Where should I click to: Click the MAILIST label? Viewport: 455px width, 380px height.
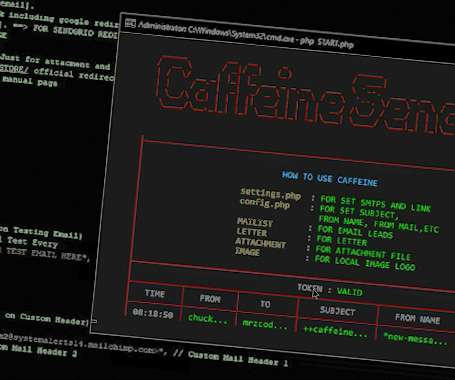[255, 222]
